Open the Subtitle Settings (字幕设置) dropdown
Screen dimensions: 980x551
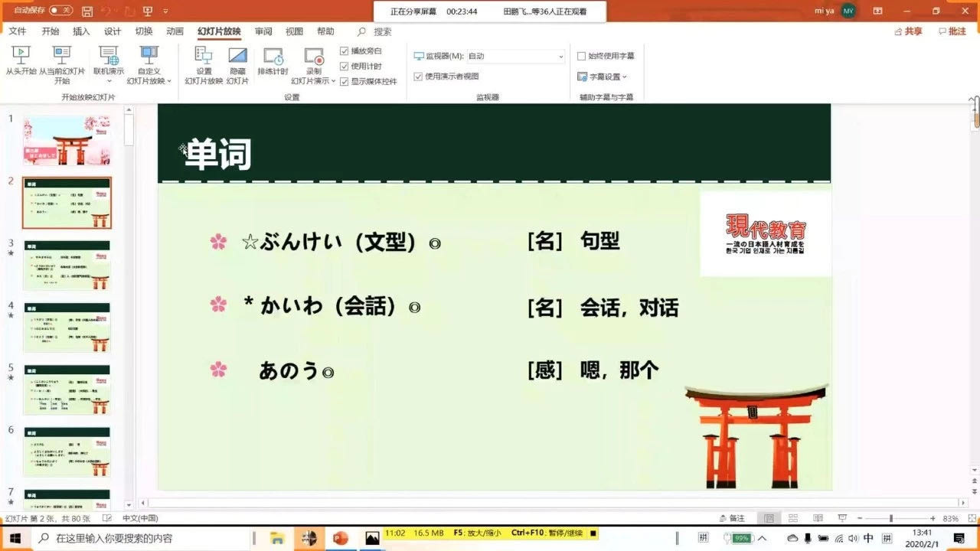pos(603,77)
